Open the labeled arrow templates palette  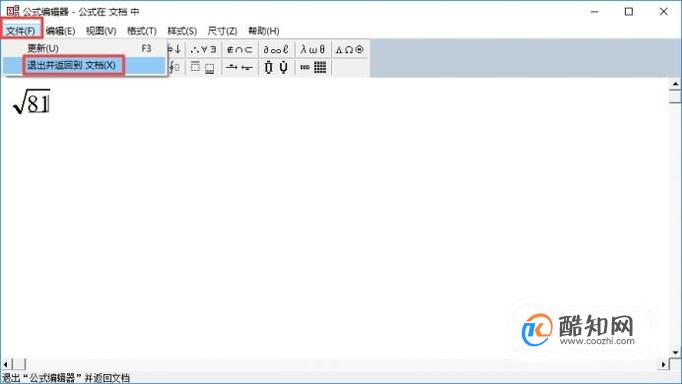point(240,67)
